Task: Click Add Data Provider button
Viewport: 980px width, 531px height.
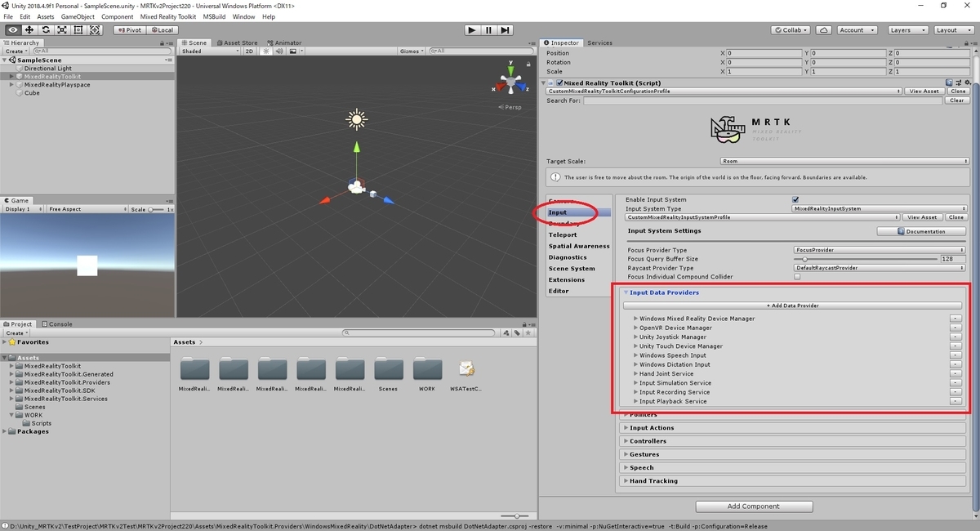Action: (792, 306)
